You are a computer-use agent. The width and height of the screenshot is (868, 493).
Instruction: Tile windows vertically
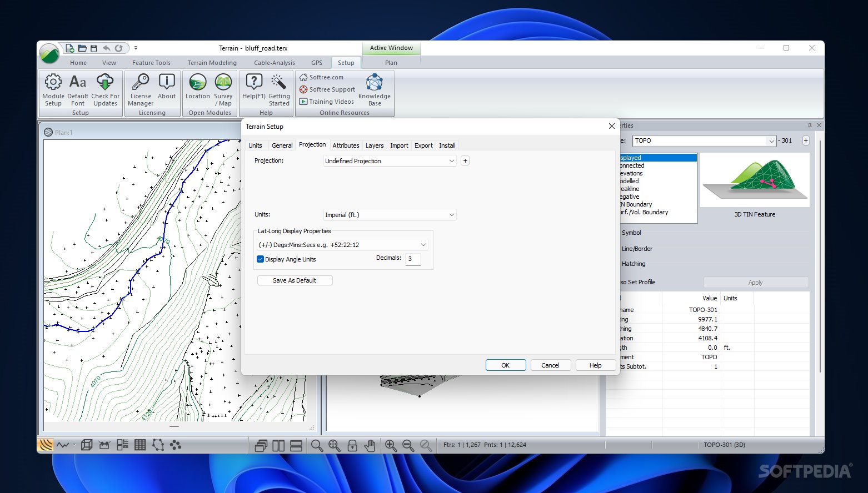coord(278,445)
